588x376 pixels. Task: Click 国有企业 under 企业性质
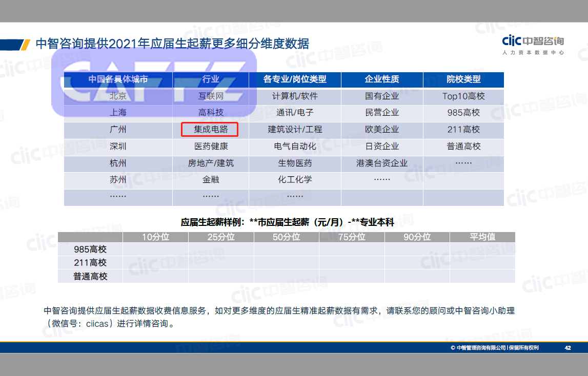coord(381,96)
